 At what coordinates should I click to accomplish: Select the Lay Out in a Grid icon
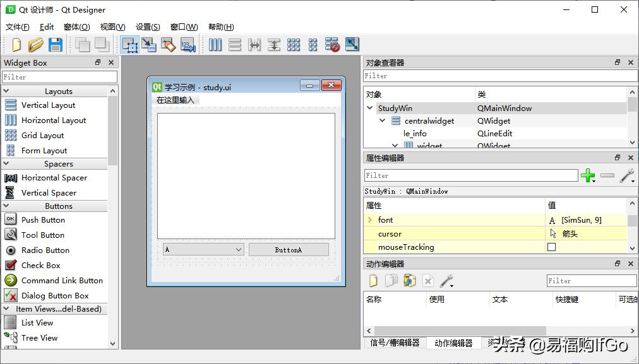click(x=293, y=45)
